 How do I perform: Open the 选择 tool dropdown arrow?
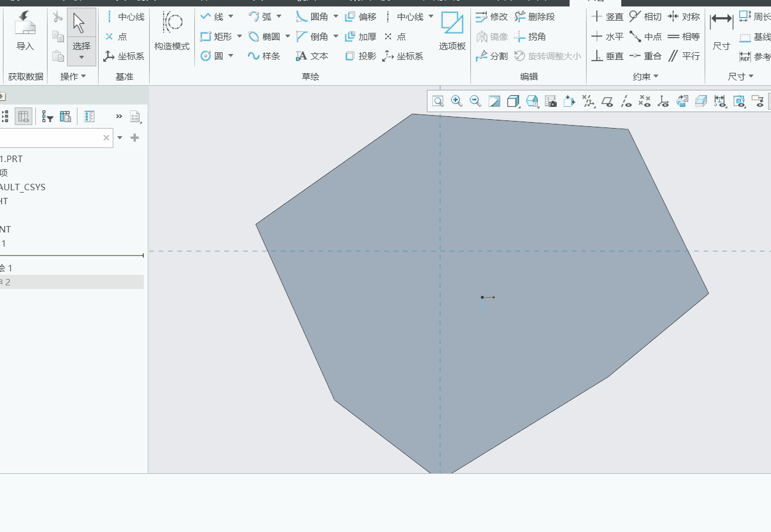[82, 58]
